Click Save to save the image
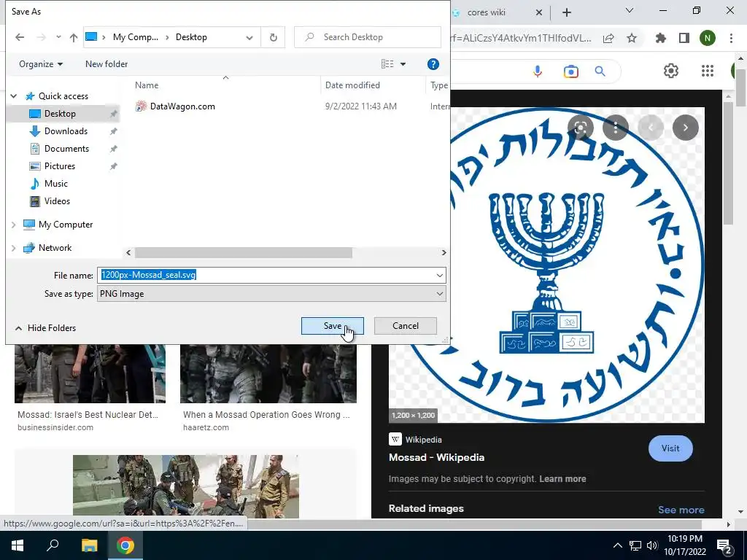Screen dimensions: 747x560 pyautogui.click(x=333, y=326)
